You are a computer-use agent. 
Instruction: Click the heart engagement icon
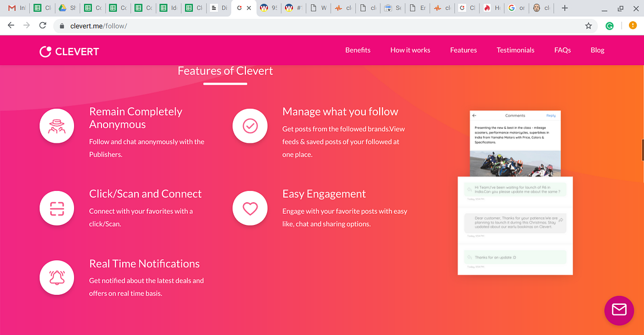[250, 208]
